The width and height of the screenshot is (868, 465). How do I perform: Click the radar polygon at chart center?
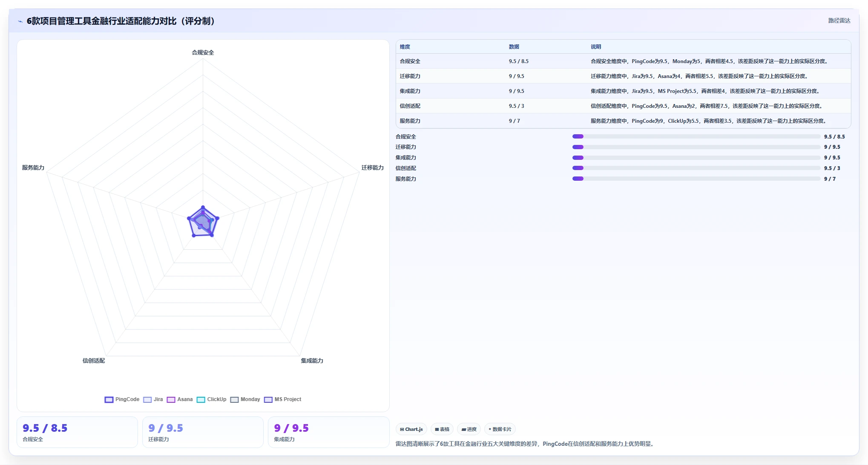[x=203, y=222]
